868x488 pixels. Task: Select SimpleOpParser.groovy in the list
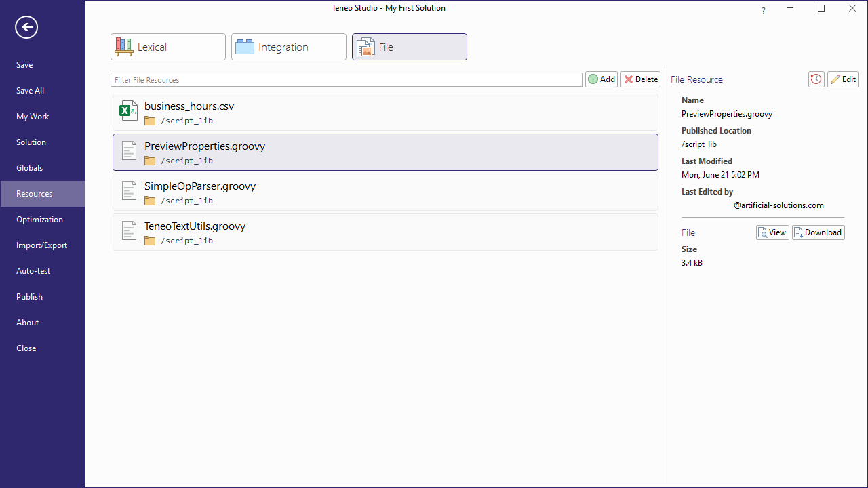click(385, 192)
